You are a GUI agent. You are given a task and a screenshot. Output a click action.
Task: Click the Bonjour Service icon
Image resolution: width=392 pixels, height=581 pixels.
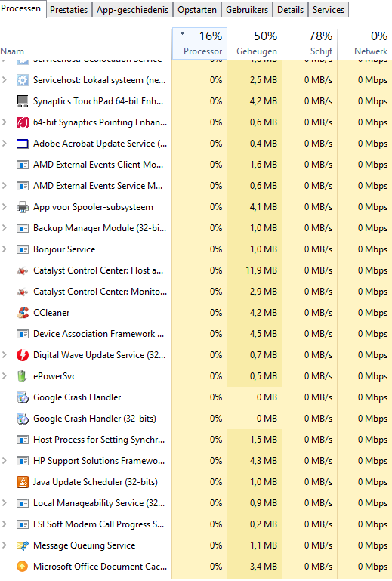pos(23,249)
